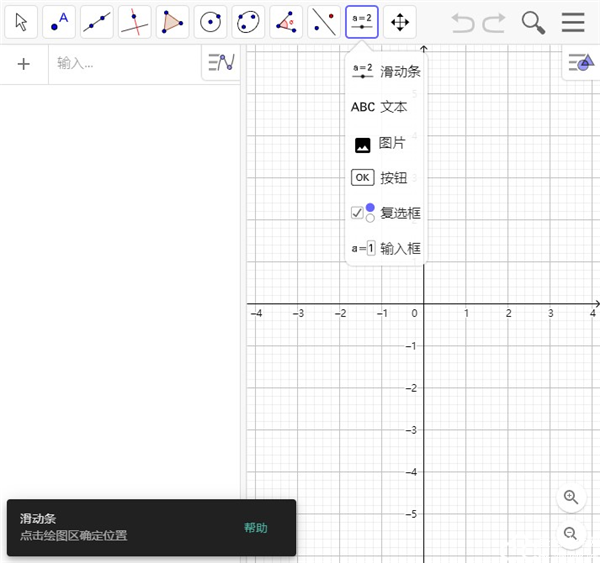Toggle the graphics view style bar

tap(580, 63)
